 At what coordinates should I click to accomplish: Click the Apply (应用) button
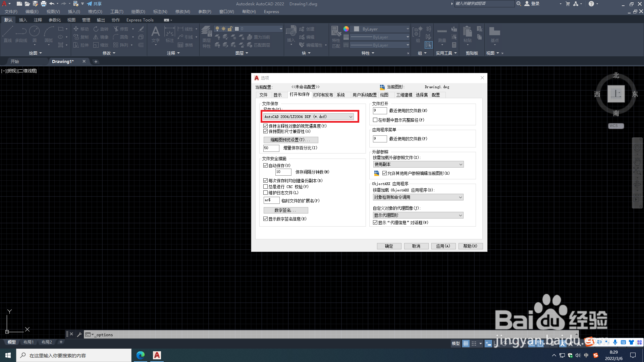(443, 246)
